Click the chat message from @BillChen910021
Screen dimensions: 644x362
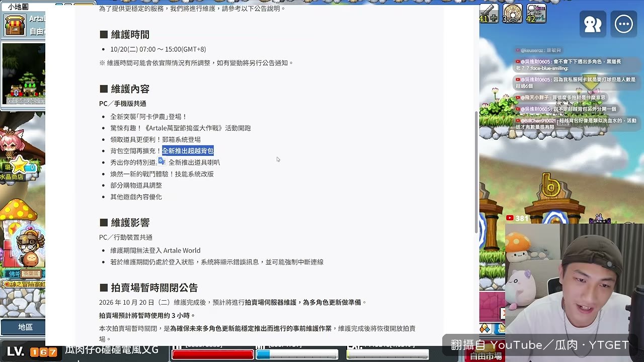click(576, 124)
